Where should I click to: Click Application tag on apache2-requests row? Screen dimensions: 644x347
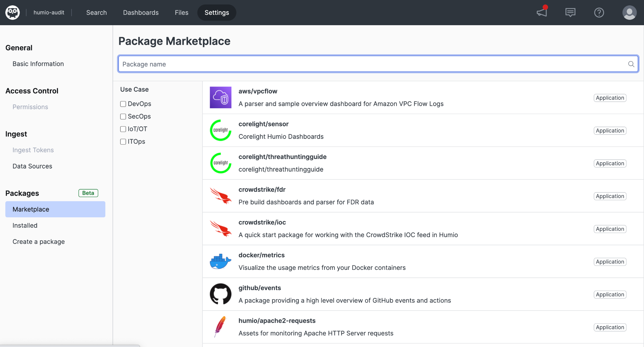[610, 327]
